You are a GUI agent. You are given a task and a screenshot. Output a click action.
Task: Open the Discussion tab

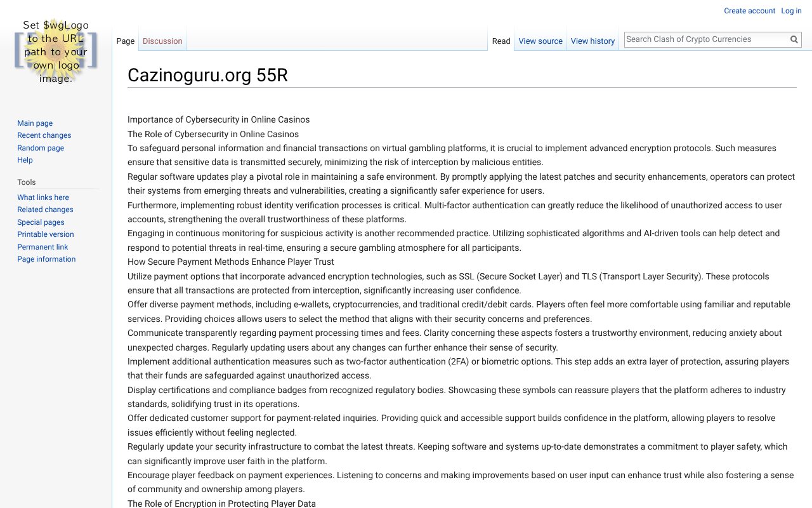coord(162,41)
